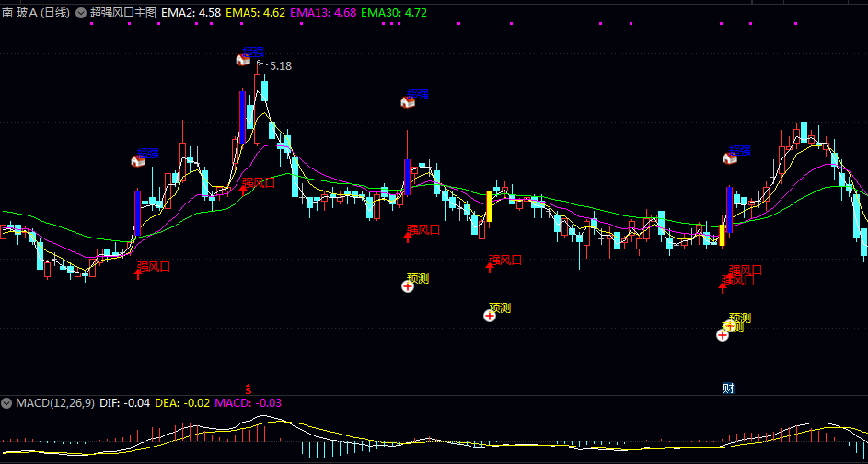Click the red S marker on the time axis

pos(249,389)
